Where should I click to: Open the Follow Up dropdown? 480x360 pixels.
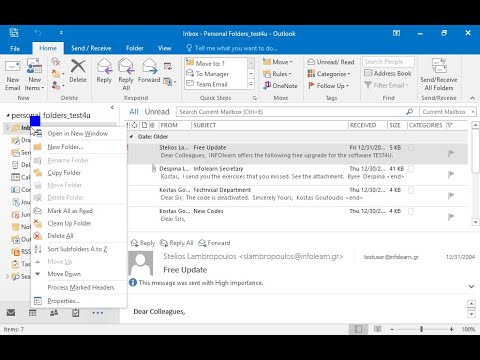pyautogui.click(x=328, y=86)
